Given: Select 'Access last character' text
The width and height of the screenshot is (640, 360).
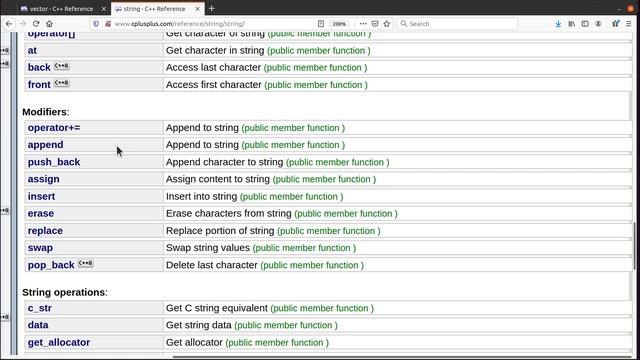Looking at the screenshot, I should [213, 67].
